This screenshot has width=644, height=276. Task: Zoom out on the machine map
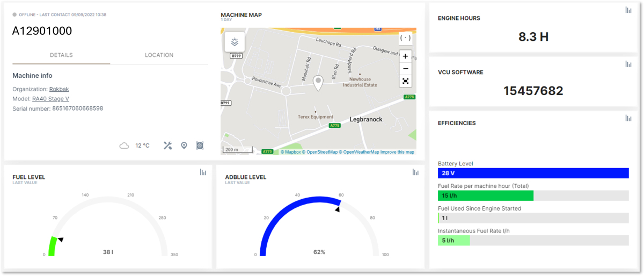pos(405,69)
